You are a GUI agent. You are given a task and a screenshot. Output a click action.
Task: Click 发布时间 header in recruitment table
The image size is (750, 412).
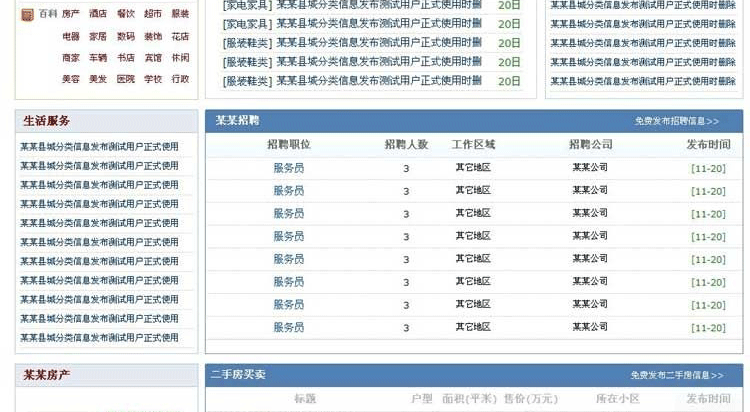point(708,145)
